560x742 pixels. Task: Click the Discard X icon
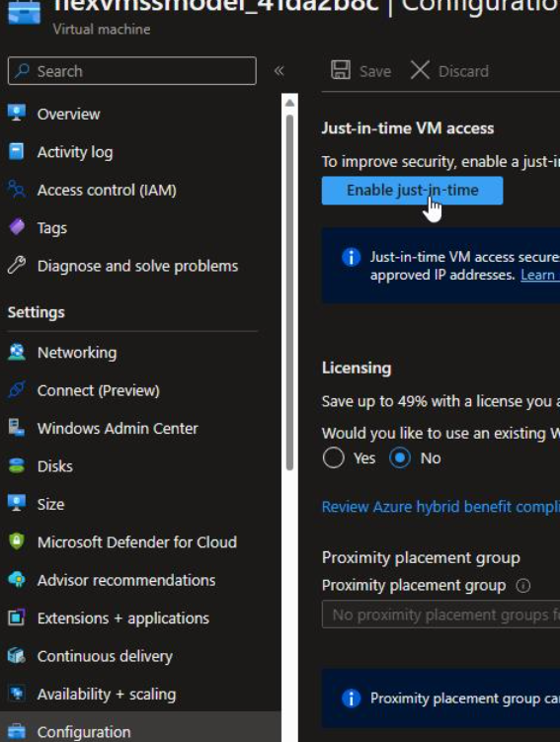tap(420, 70)
